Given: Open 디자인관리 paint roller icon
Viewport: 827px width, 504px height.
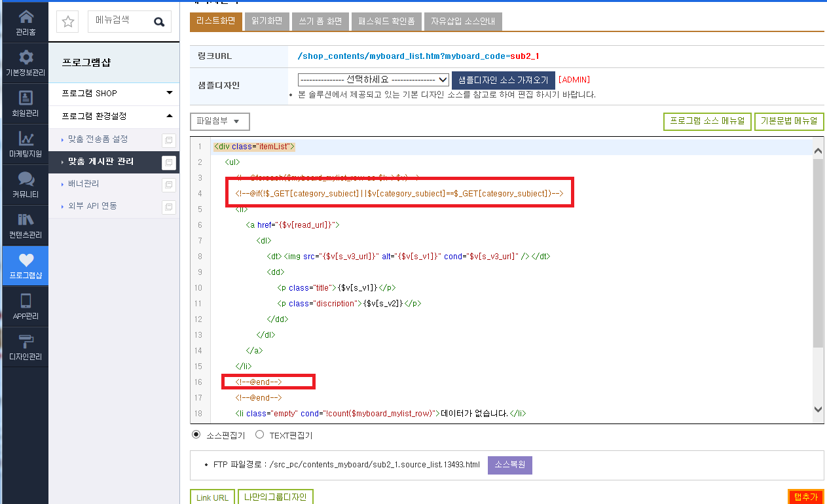Looking at the screenshot, I should pos(25,341).
